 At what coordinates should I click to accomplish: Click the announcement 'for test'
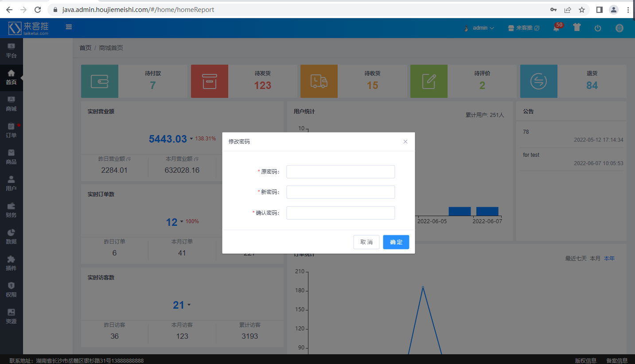[x=531, y=155]
